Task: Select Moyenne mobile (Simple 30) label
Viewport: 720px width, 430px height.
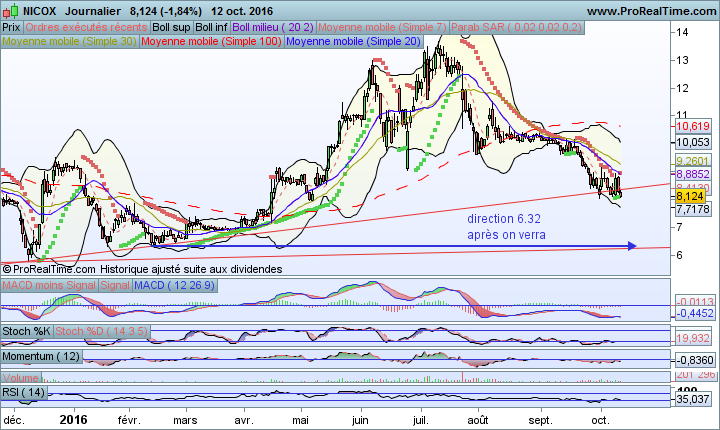Action: (69, 41)
